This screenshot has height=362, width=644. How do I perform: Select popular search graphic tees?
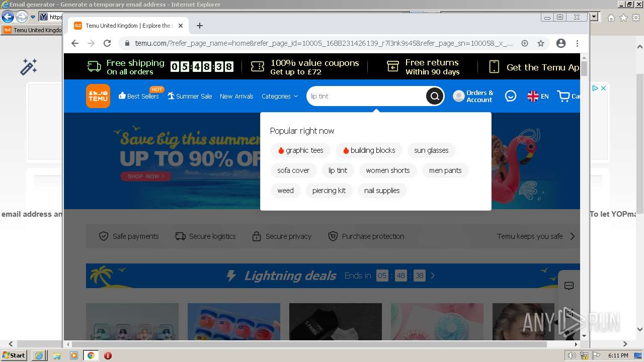tap(300, 150)
